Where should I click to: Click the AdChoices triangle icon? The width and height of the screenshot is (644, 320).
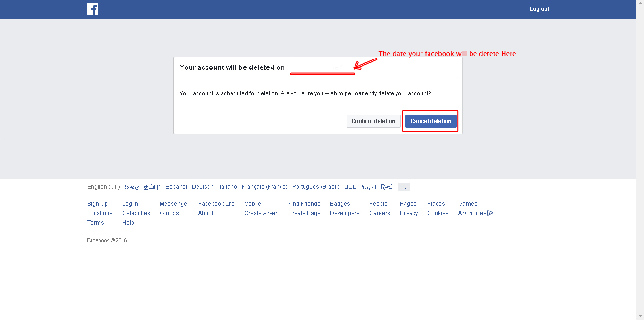[491, 213]
